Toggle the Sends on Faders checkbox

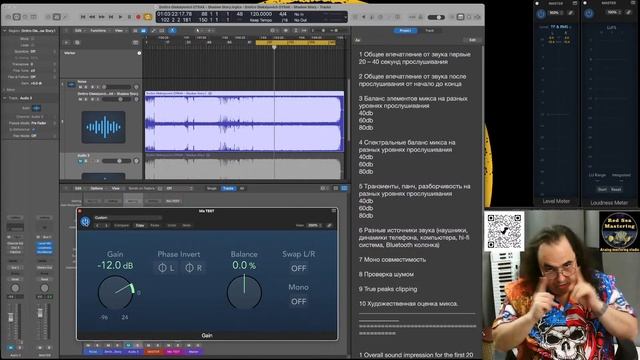click(160, 189)
